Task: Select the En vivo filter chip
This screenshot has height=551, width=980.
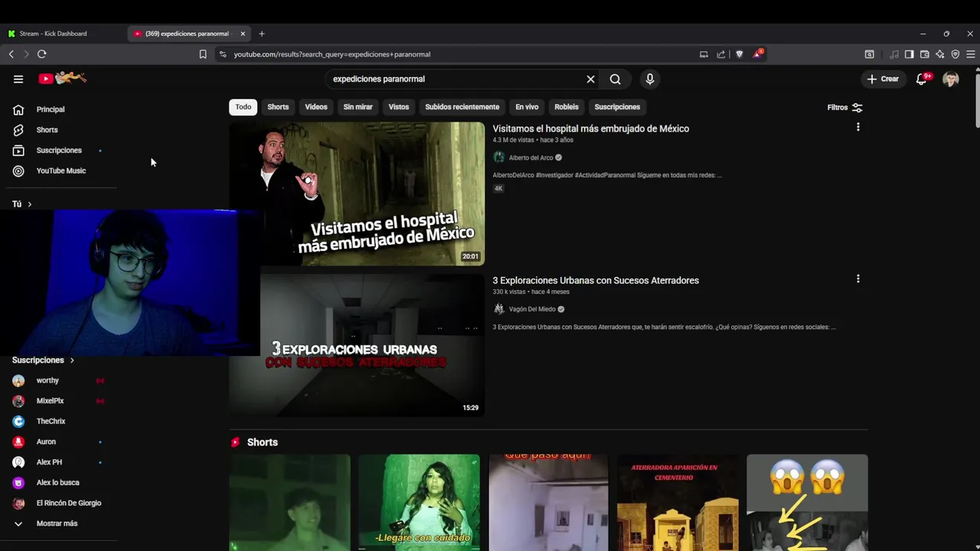Action: [x=527, y=107]
